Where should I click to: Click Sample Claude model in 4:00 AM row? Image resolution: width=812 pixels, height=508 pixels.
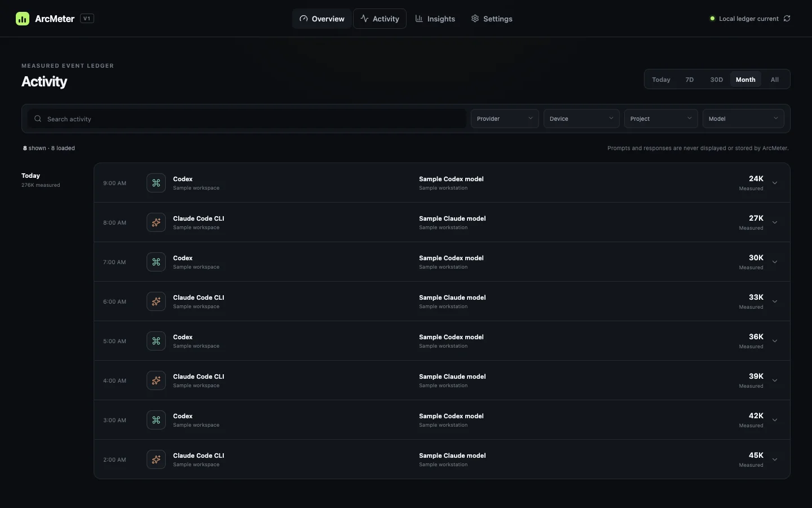click(x=452, y=376)
